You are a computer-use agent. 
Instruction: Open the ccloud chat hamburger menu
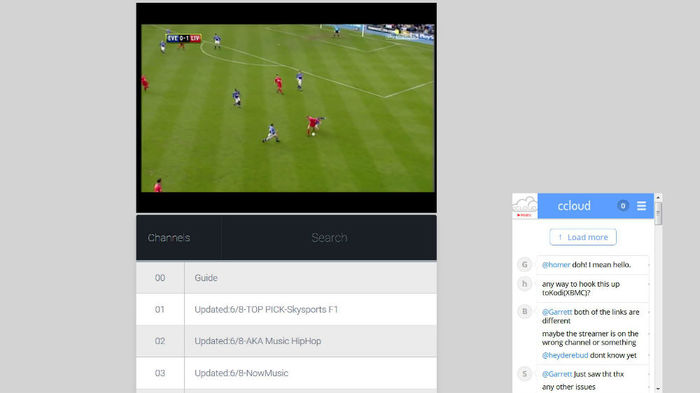[641, 206]
